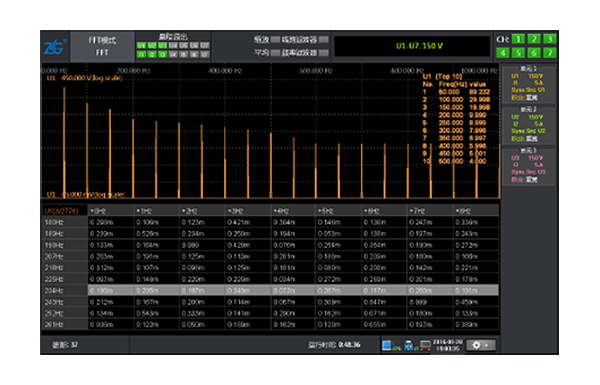
Task: Select the 189Hz table row header
Action: click(x=65, y=234)
